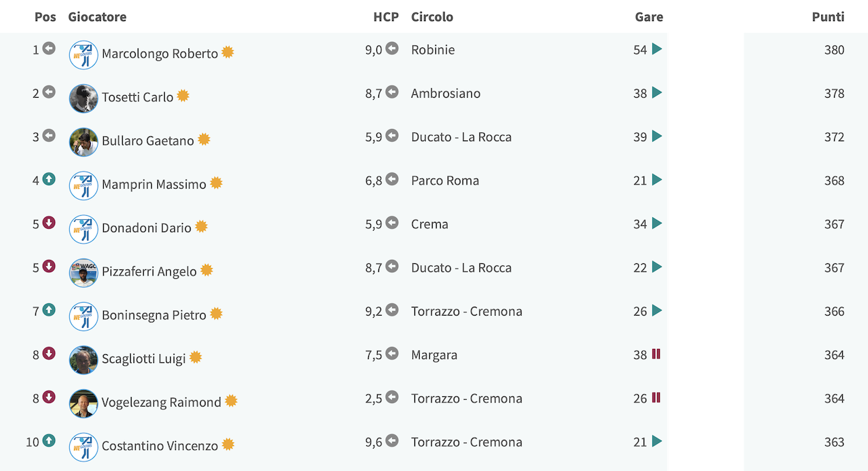868x471 pixels.
Task: Click the sun badge next to Marcolongo Roberto
Action: point(228,52)
